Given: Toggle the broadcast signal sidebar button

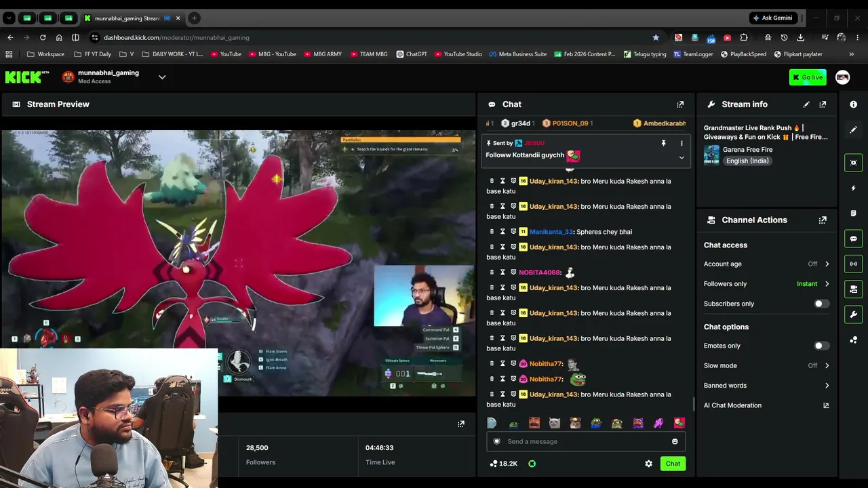Looking at the screenshot, I should coord(854,264).
